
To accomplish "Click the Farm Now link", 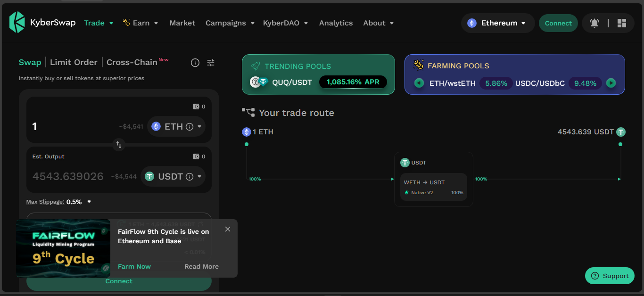I will (x=134, y=266).
